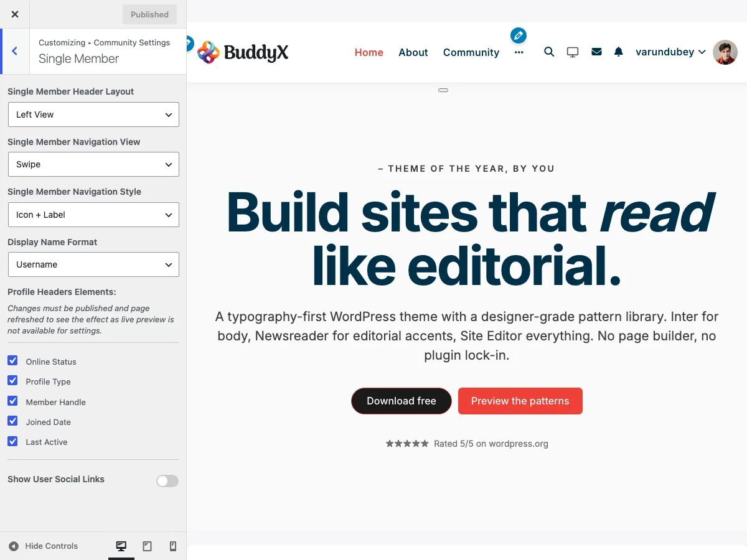Uncheck the Online Status checkbox
Viewport: 747px width, 560px height.
point(12,360)
